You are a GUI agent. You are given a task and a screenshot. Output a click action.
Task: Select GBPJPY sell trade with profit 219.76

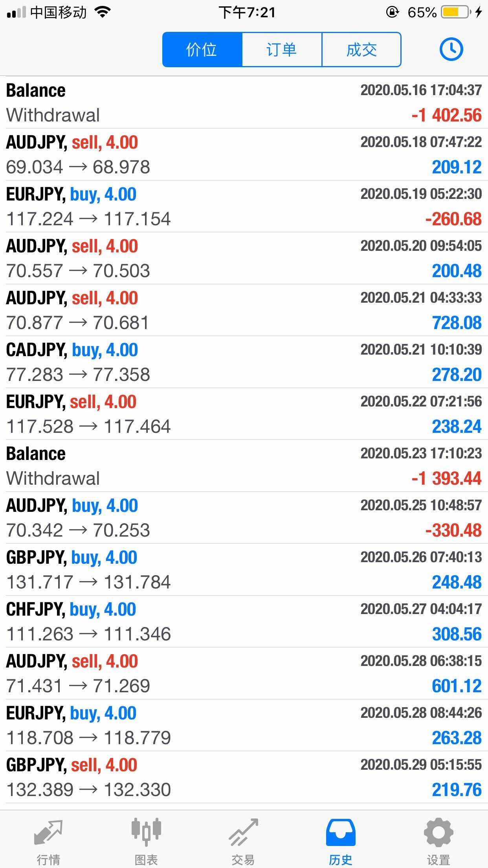point(244,777)
